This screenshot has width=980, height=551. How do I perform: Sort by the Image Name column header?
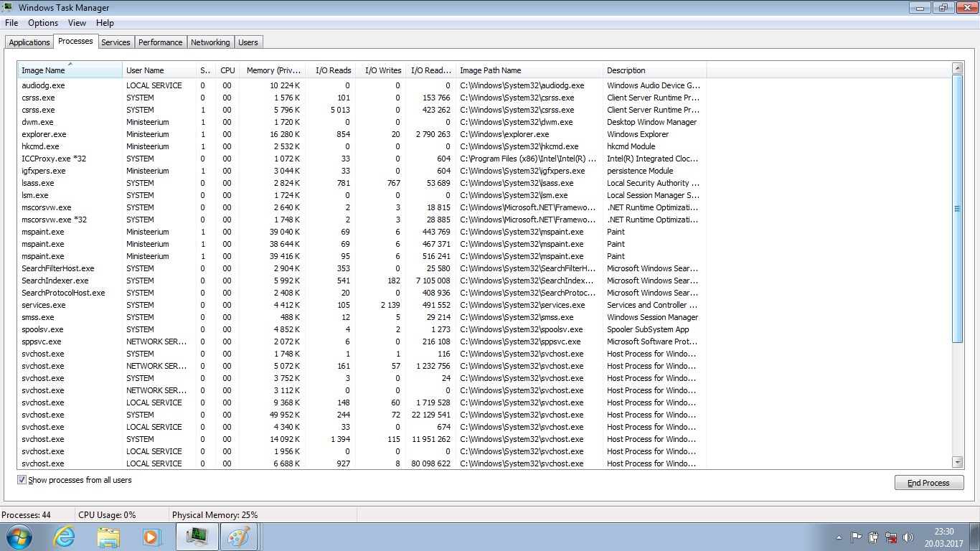pyautogui.click(x=70, y=70)
